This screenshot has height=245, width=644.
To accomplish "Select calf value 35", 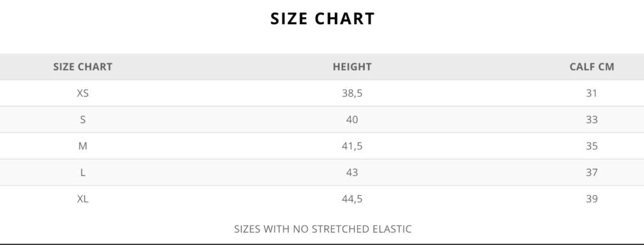I will 592,146.
